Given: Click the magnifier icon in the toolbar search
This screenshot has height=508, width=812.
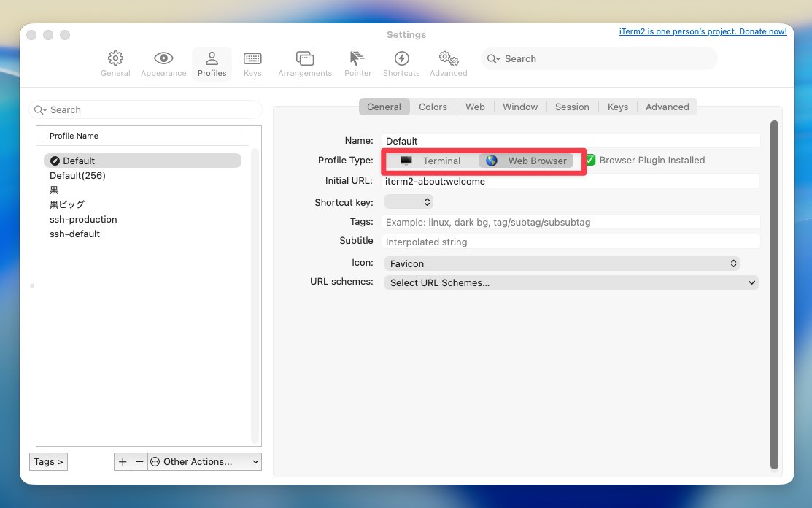Looking at the screenshot, I should pyautogui.click(x=493, y=59).
